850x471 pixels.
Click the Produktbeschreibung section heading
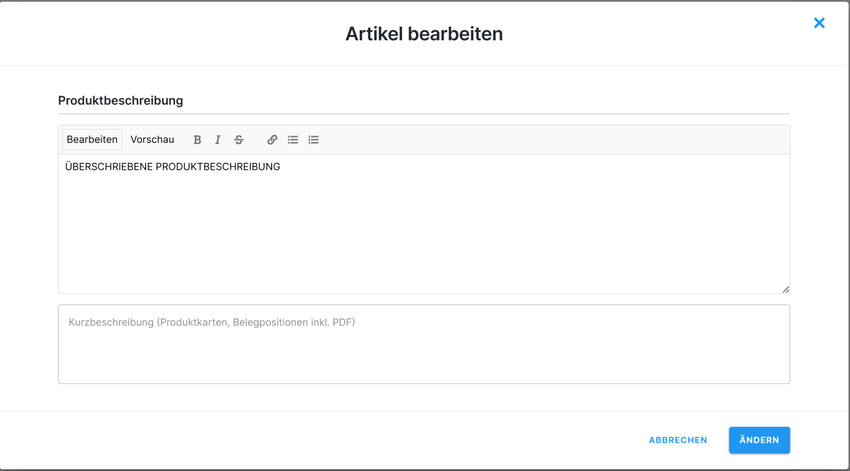120,101
